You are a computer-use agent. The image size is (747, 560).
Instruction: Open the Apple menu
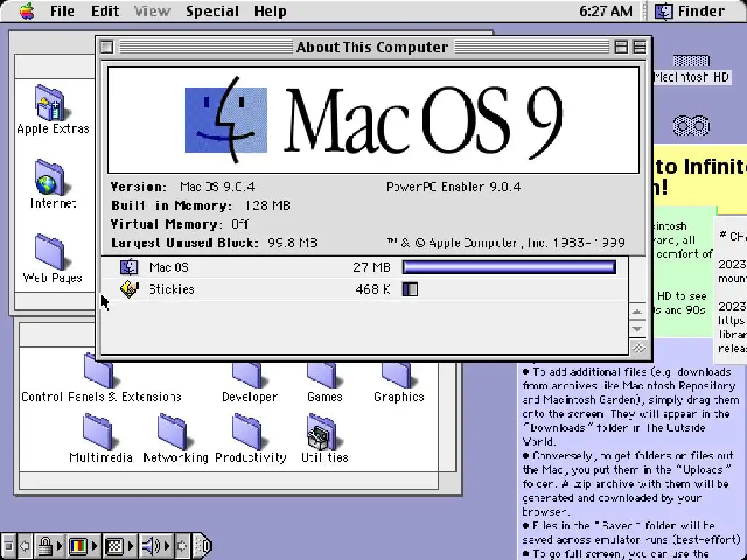[x=27, y=10]
